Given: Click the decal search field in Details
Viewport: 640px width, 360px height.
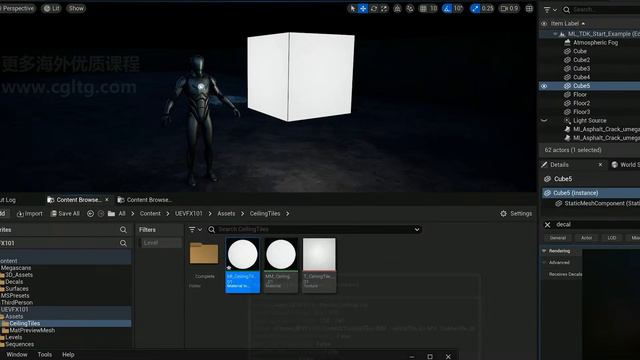Looking at the screenshot, I should (597, 224).
